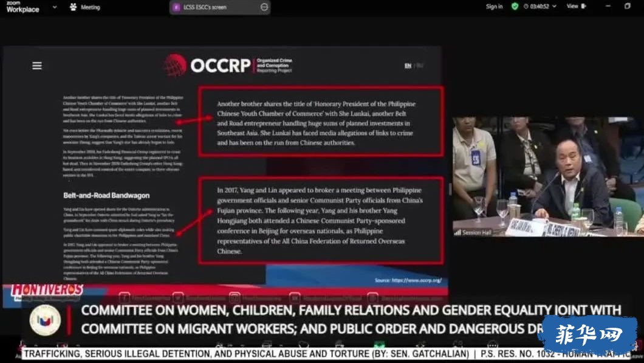The width and height of the screenshot is (644, 363).
Task: Open more options on the shared screen pill
Action: click(264, 7)
